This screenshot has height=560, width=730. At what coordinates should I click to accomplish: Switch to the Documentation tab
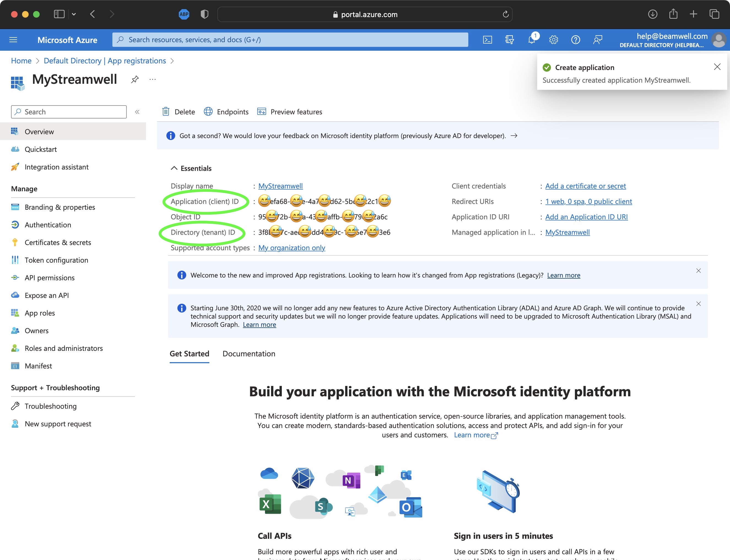(x=248, y=354)
